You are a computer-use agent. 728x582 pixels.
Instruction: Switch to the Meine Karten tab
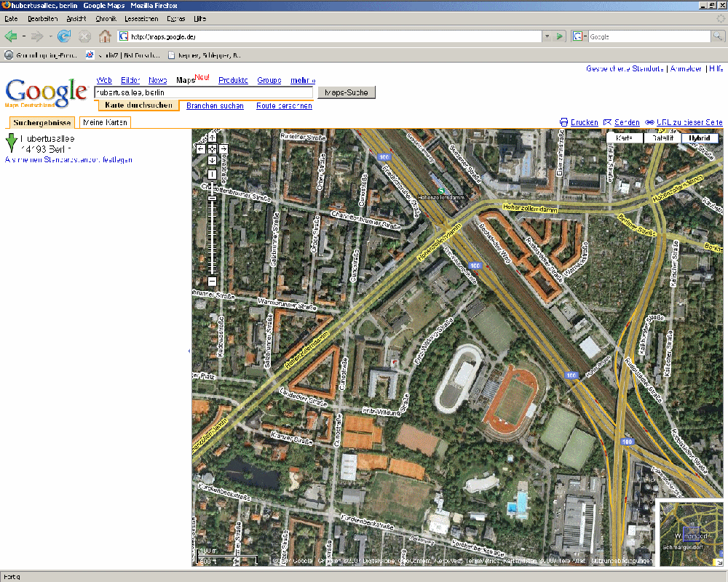(105, 122)
